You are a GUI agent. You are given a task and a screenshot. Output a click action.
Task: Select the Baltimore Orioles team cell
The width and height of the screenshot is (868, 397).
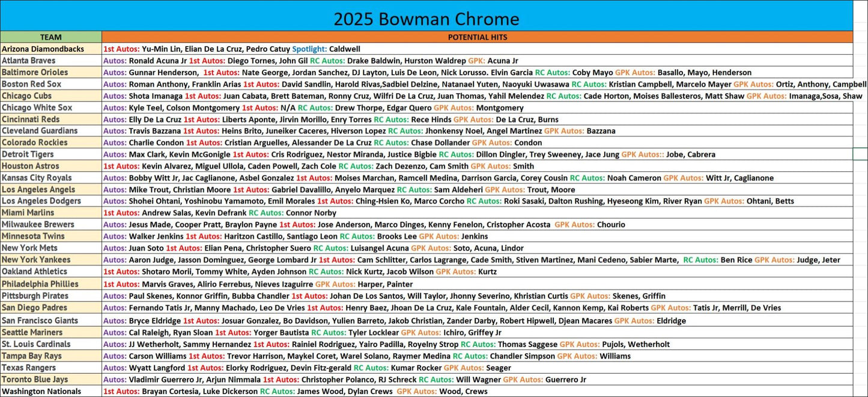click(51, 72)
